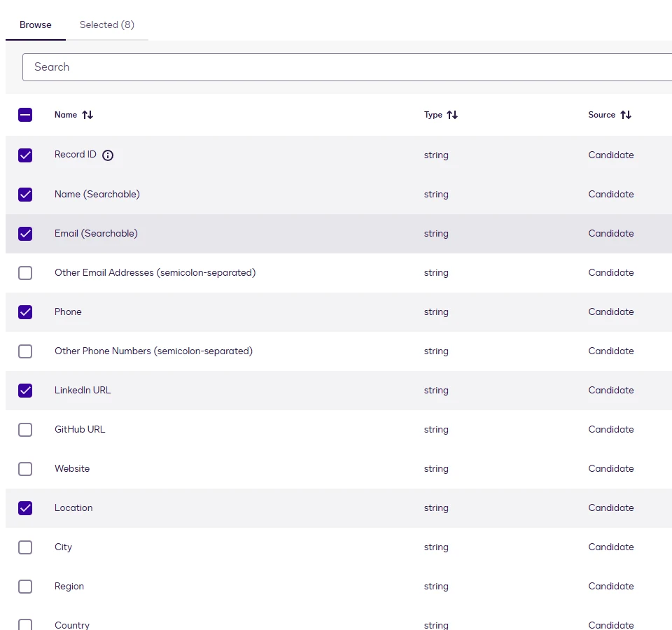Check the GitHub URL checkbox
The width and height of the screenshot is (672, 630).
tap(25, 430)
